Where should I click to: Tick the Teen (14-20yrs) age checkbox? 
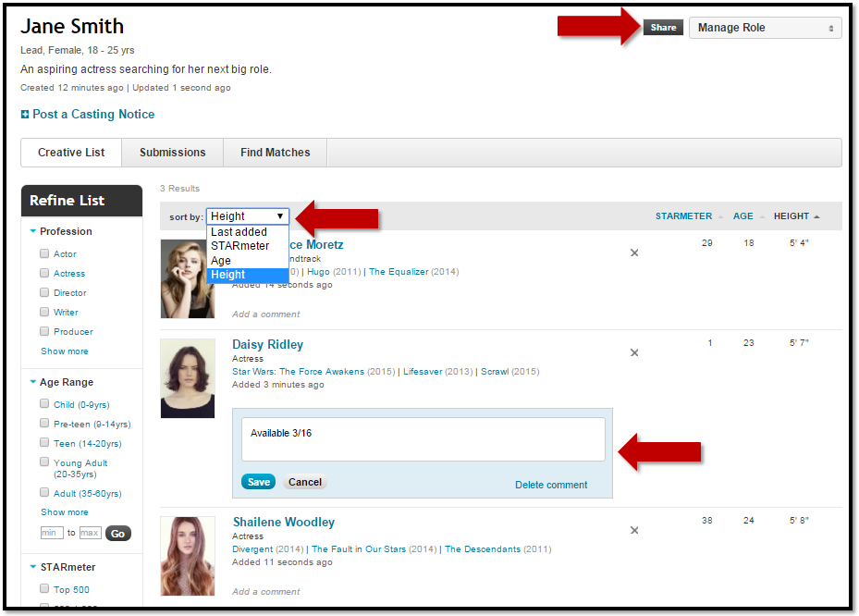(44, 443)
